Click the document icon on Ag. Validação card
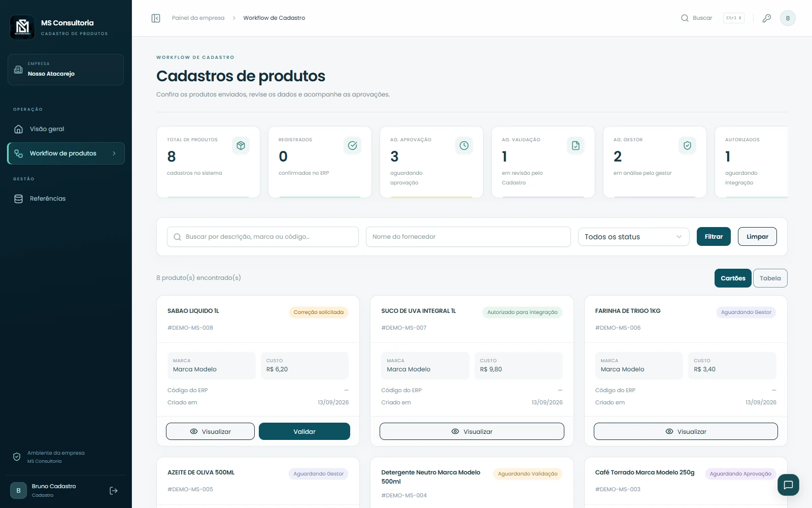Screen dimensions: 812x508 click(x=576, y=146)
